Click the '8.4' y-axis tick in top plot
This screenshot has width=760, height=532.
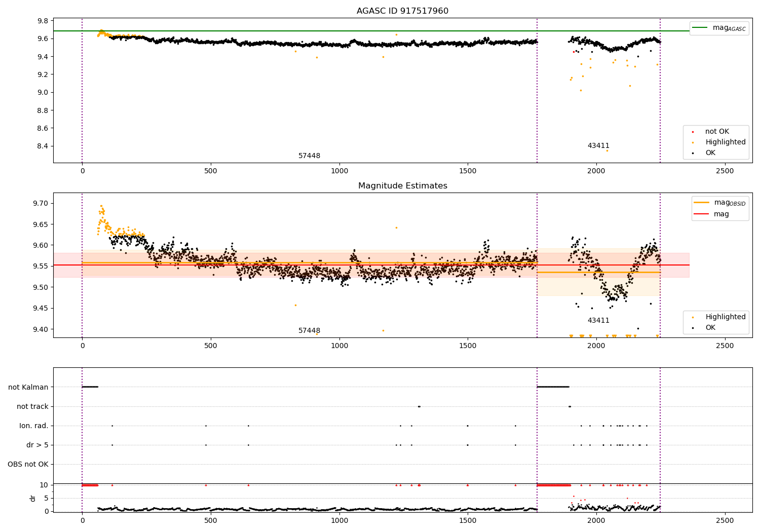43,146
